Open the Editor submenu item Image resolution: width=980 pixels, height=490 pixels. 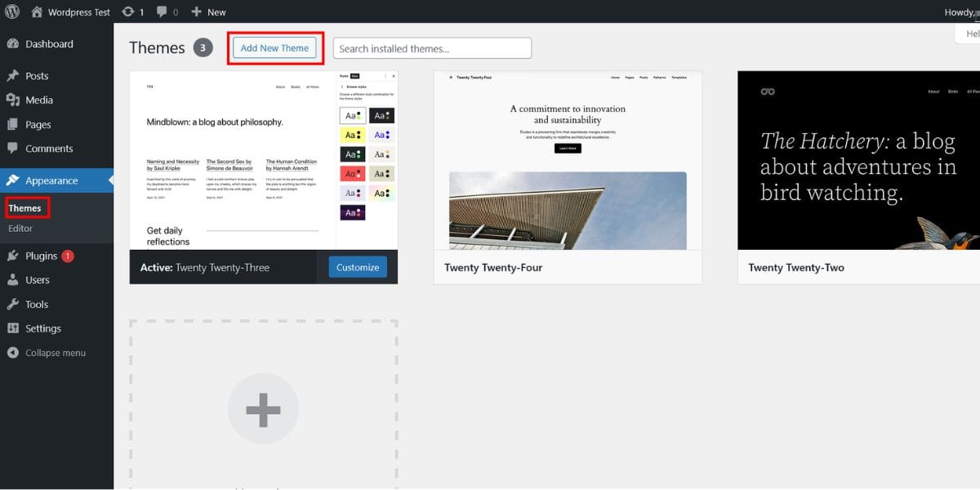(20, 229)
